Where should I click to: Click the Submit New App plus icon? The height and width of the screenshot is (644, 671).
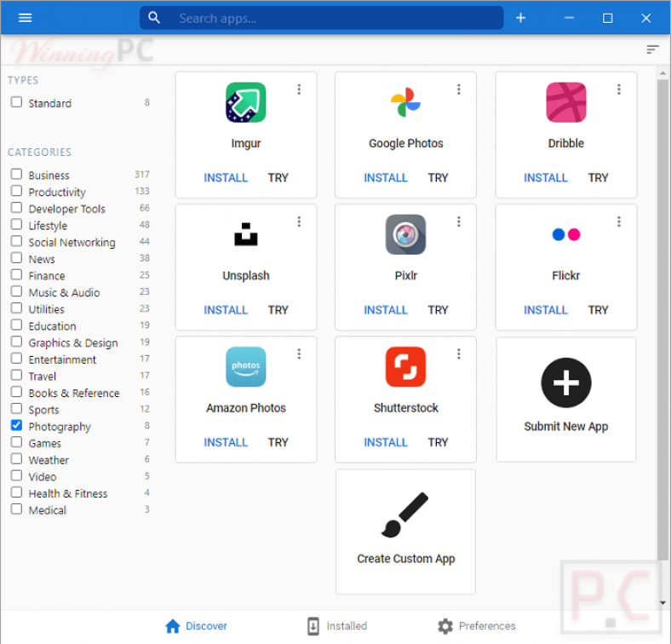point(565,382)
